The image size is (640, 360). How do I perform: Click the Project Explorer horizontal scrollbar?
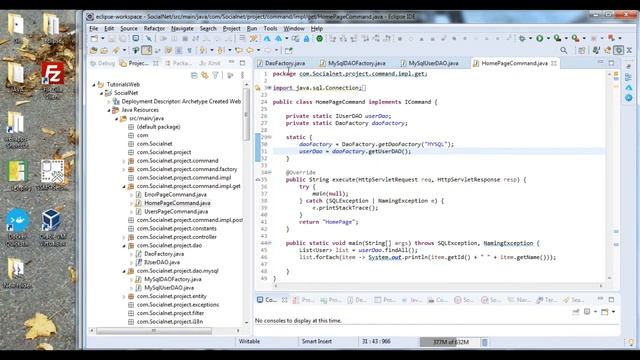154,331
